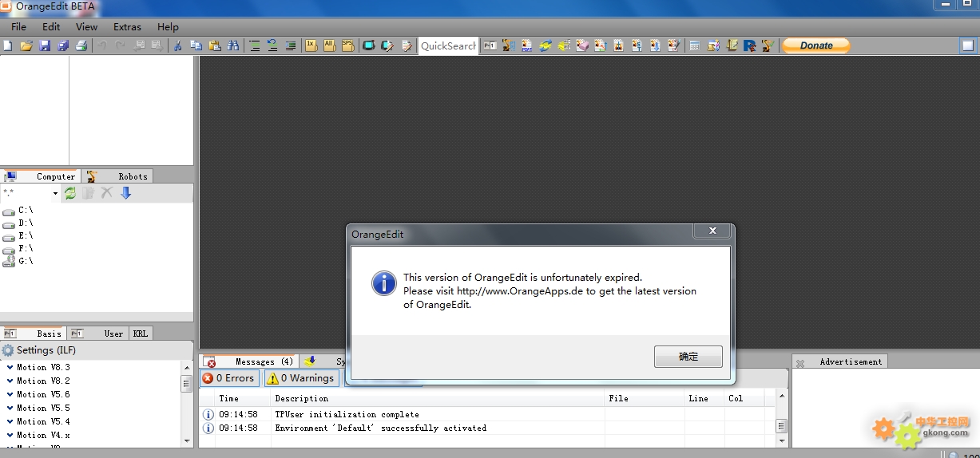Click the teal monitor toolbar icon

[x=369, y=45]
